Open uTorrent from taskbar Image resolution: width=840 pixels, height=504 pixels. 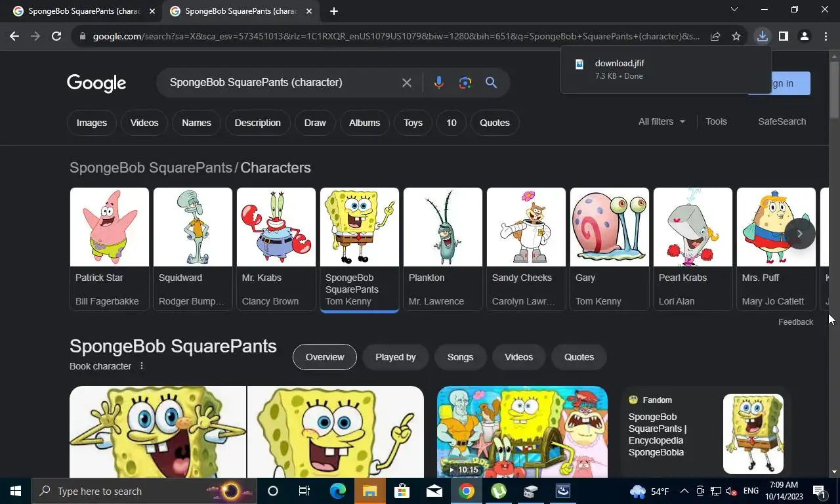tap(499, 491)
